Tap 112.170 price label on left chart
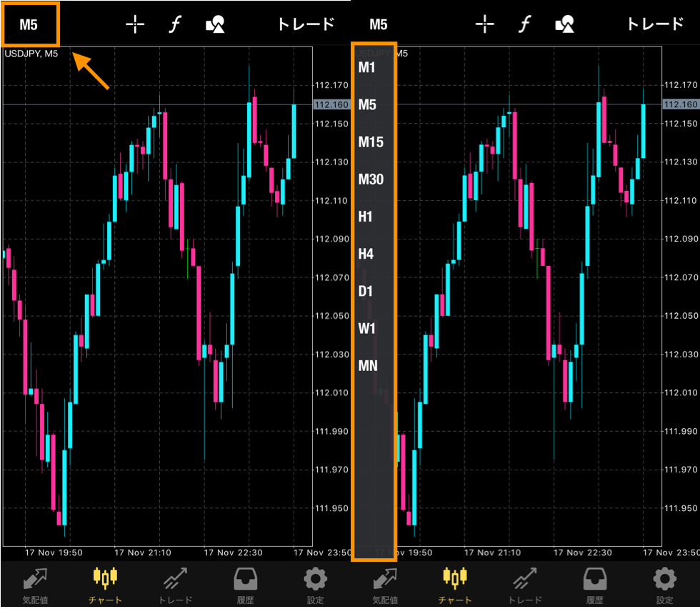The image size is (700, 609). 331,85
